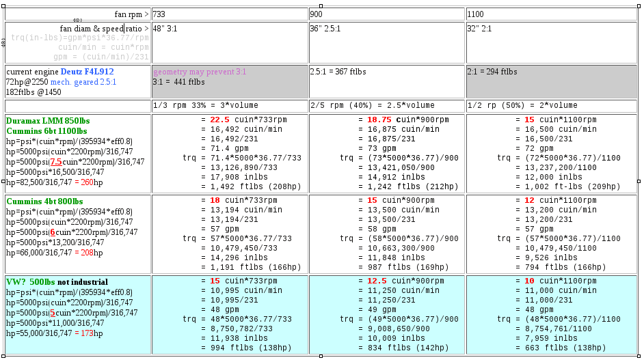Click the bottom-left corner resize handle
Image resolution: width=644 pixels, height=362 pixels.
tap(3, 356)
